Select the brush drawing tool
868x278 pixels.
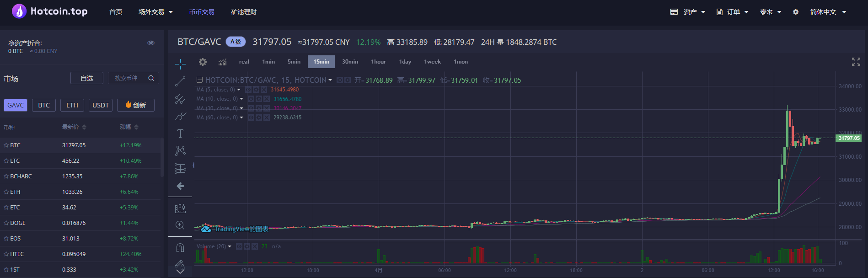(180, 116)
